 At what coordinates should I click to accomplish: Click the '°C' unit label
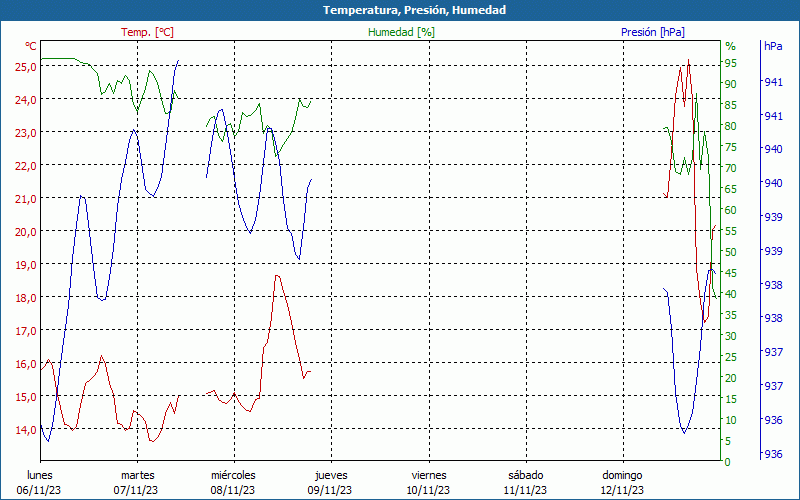click(x=31, y=46)
